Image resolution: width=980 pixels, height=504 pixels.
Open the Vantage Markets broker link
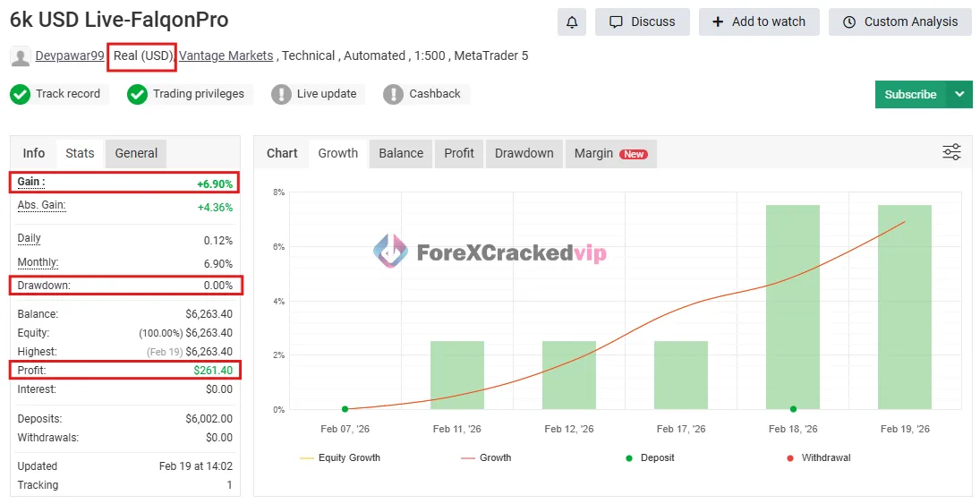(x=226, y=56)
